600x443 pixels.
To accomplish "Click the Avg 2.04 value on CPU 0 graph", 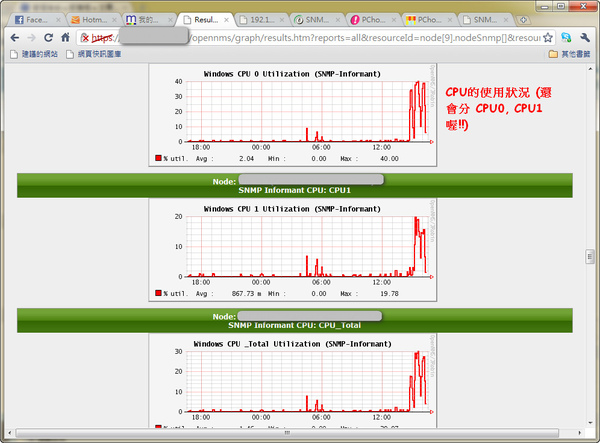I will coord(246,159).
